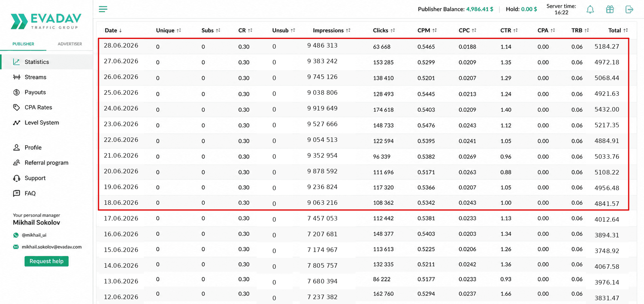Sort by CPC column arrows

coord(474,30)
